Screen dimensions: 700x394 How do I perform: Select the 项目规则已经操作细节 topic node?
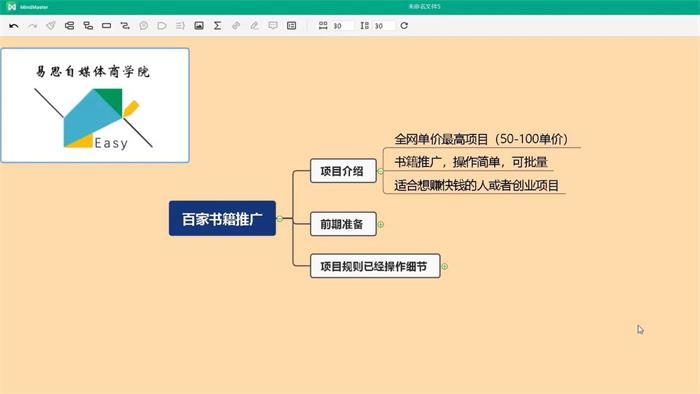pyautogui.click(x=375, y=266)
